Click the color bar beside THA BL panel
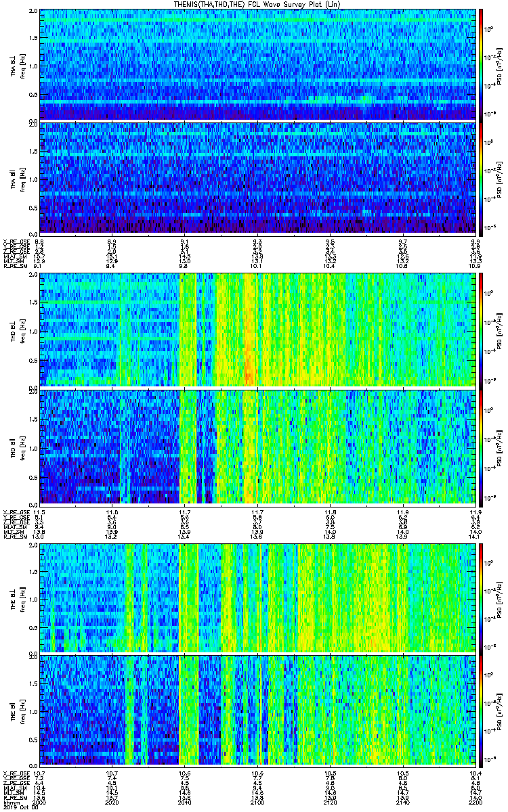Image resolution: width=508 pixels, height=812 pixels. click(481, 64)
